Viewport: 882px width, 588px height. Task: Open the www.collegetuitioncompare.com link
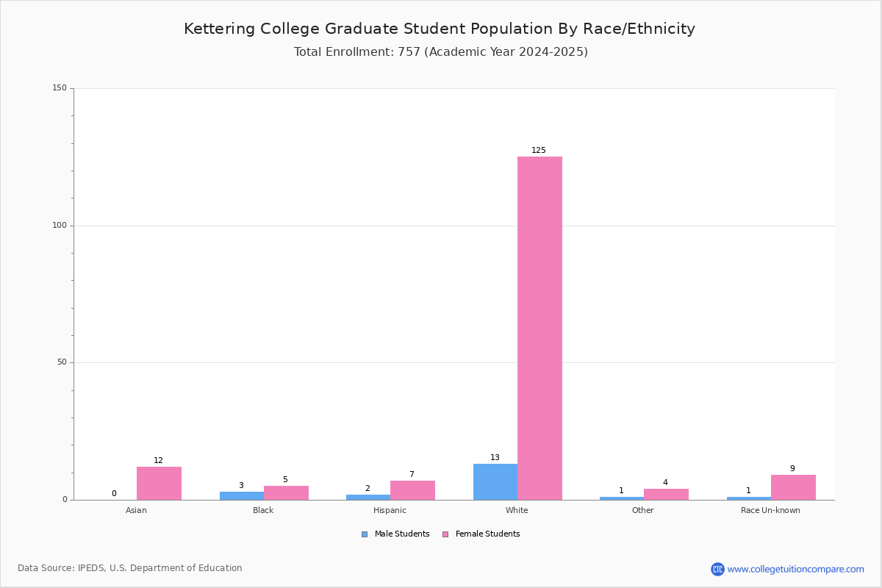coord(796,569)
